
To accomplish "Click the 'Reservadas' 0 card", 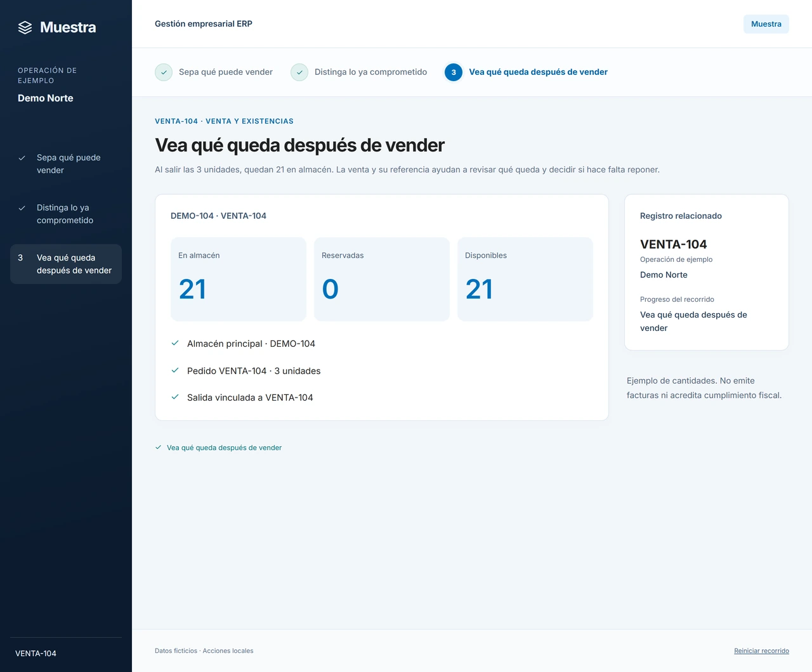I will (382, 279).
